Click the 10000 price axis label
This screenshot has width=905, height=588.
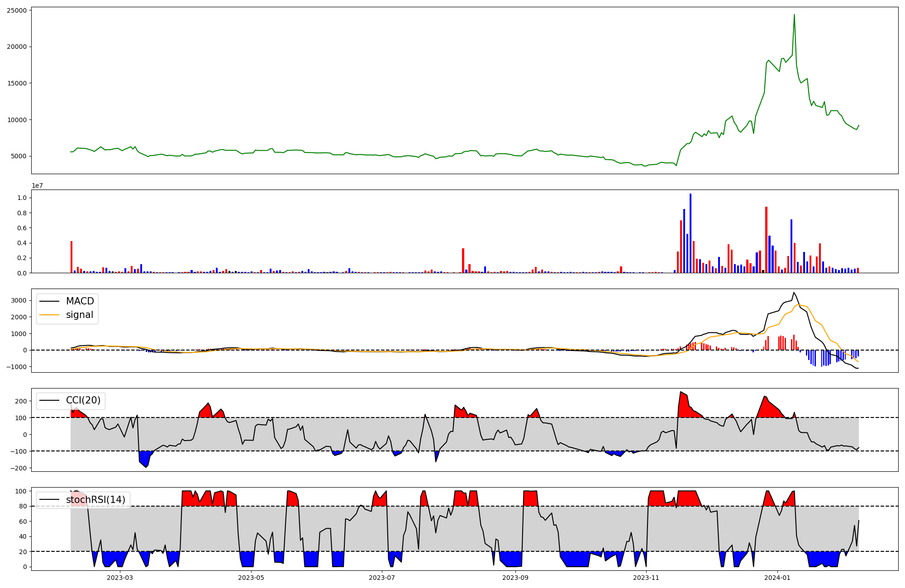click(17, 120)
